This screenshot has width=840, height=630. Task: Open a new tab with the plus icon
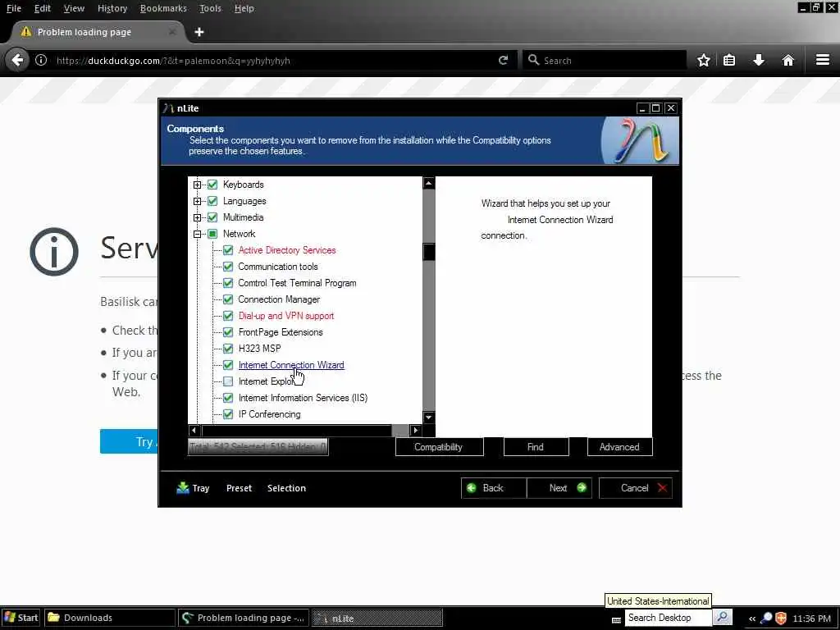tap(199, 32)
